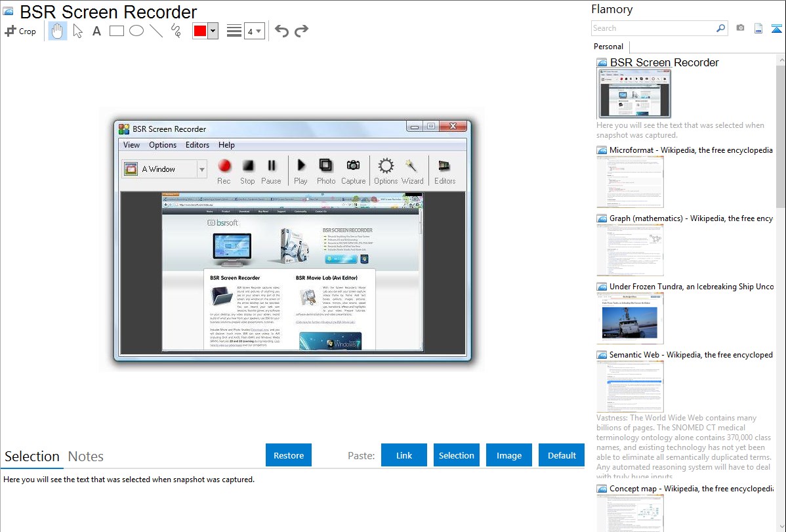Click the Flamory search input field

653,28
